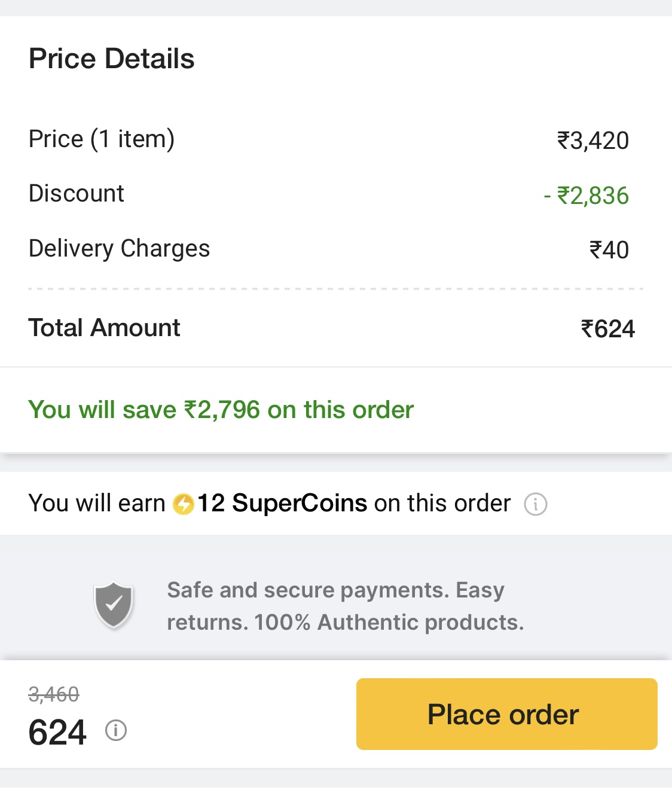Tap the info icon beside SuperCoins text

(535, 504)
